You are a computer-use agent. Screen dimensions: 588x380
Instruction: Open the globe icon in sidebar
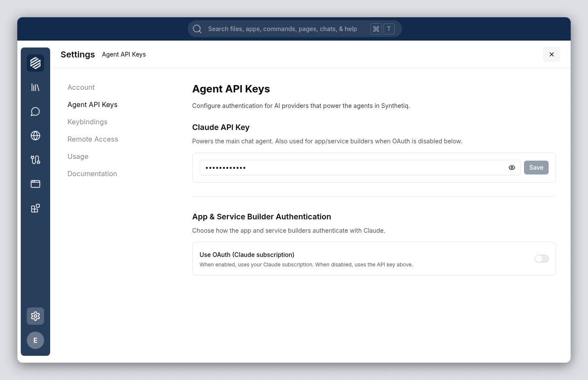pyautogui.click(x=35, y=136)
